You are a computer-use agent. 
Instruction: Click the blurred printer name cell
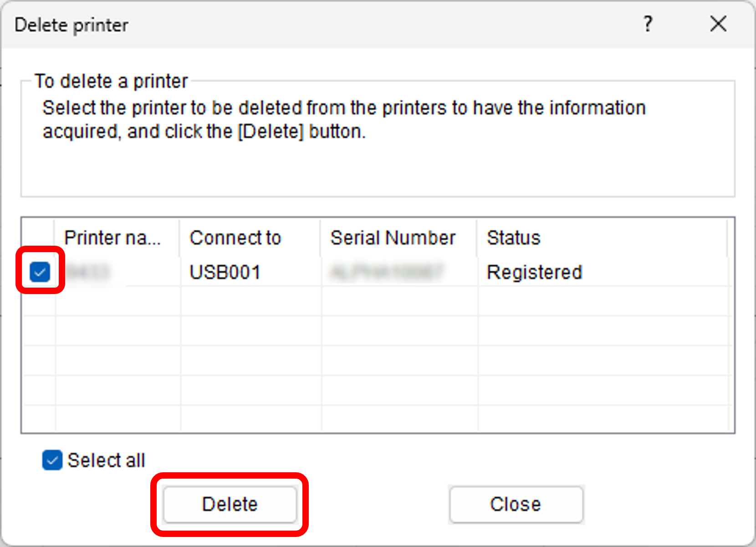pos(88,273)
